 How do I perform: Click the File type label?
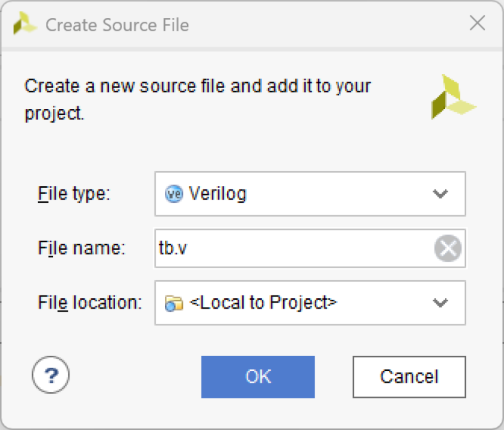pos(74,194)
